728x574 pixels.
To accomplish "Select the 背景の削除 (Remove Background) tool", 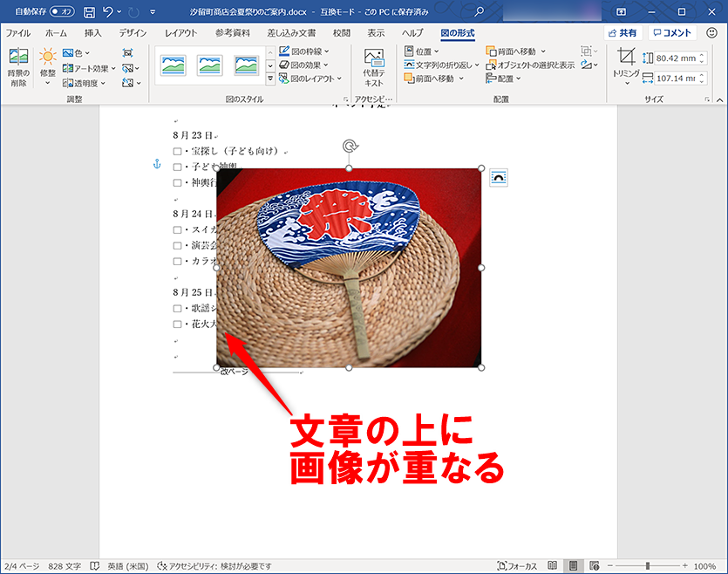I will (x=17, y=65).
